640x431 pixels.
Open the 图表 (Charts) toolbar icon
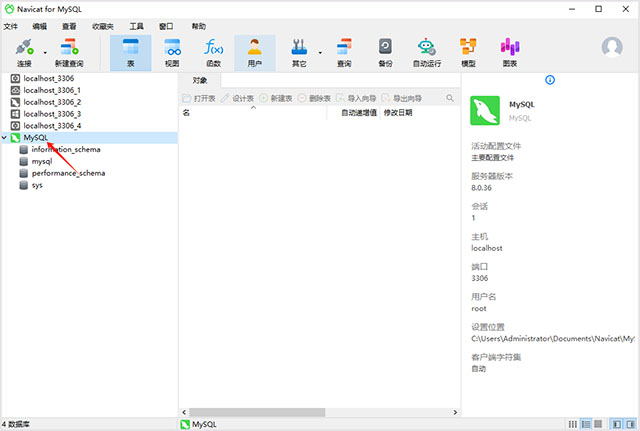click(x=510, y=52)
